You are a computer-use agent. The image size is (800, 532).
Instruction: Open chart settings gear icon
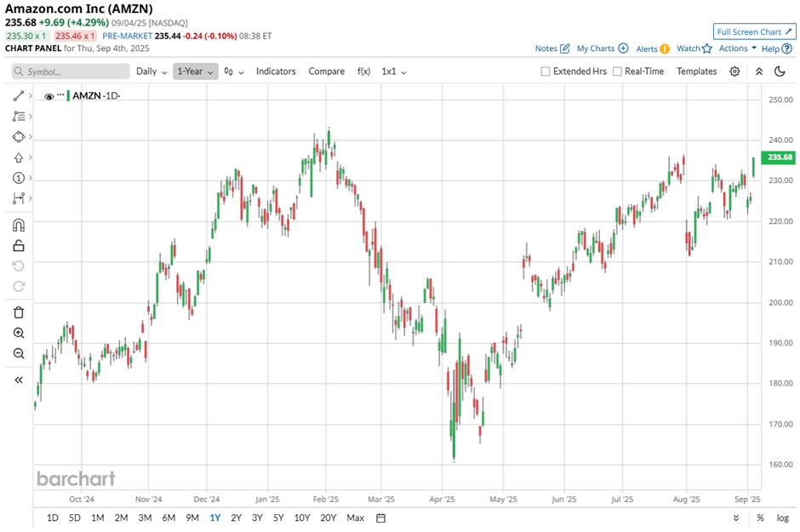(734, 72)
